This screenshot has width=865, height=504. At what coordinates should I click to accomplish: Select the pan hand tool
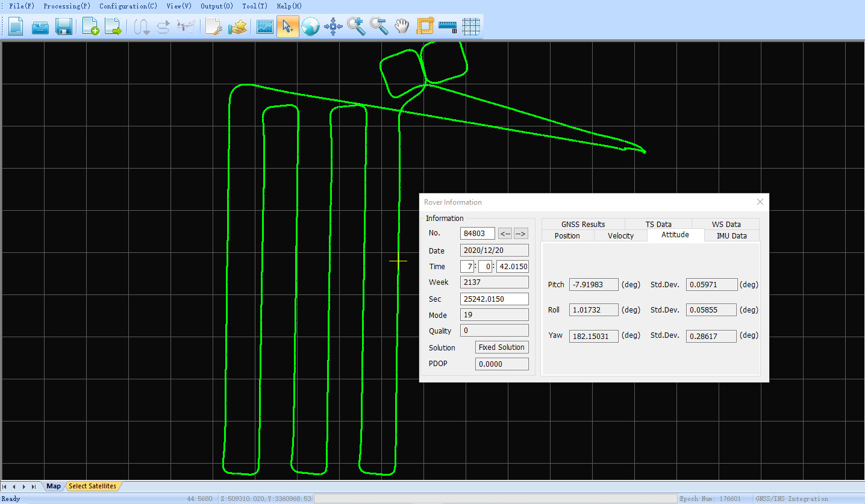402,26
